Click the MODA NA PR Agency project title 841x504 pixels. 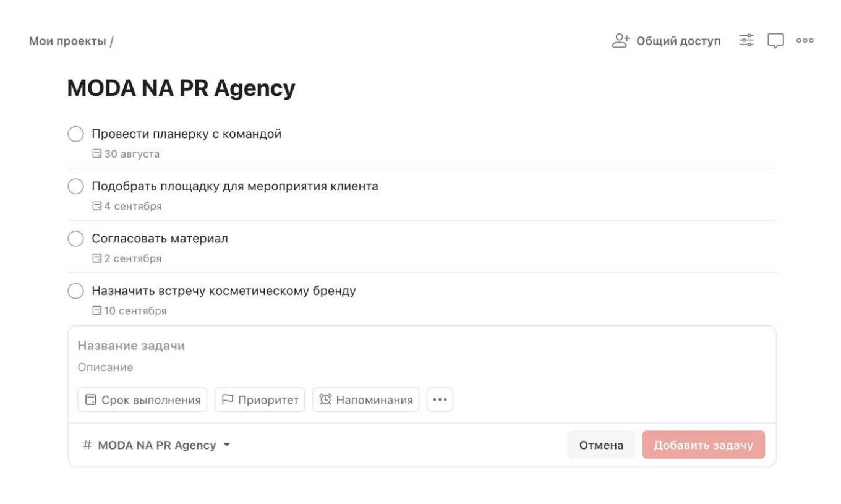(x=181, y=89)
